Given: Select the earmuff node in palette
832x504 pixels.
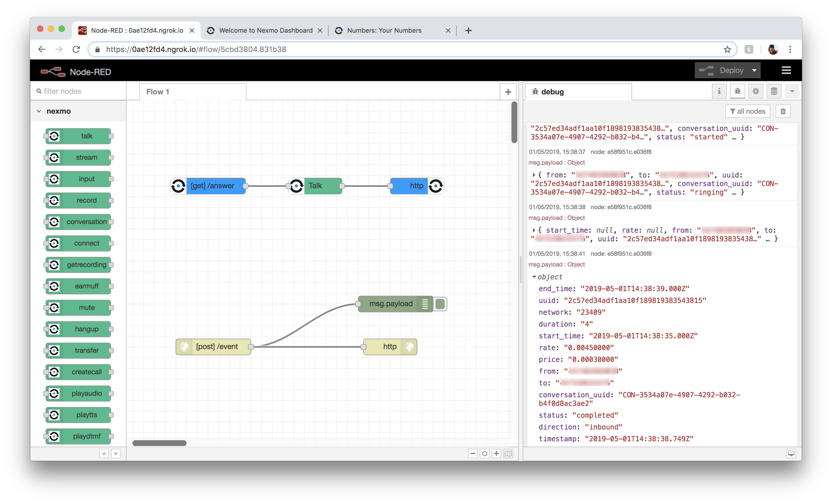Looking at the screenshot, I should pyautogui.click(x=78, y=286).
